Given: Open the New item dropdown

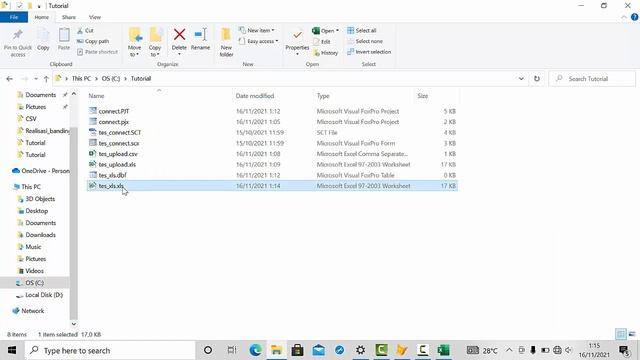Looking at the screenshot, I should (257, 31).
